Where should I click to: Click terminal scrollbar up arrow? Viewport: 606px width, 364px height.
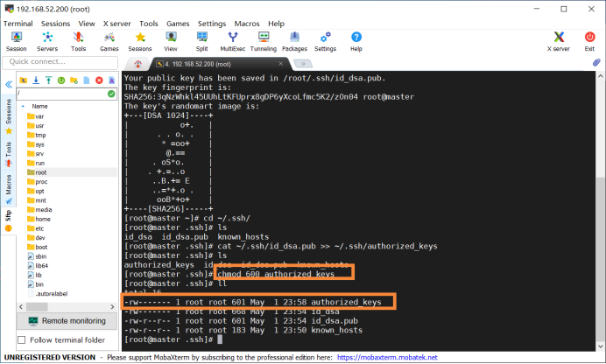click(x=599, y=76)
